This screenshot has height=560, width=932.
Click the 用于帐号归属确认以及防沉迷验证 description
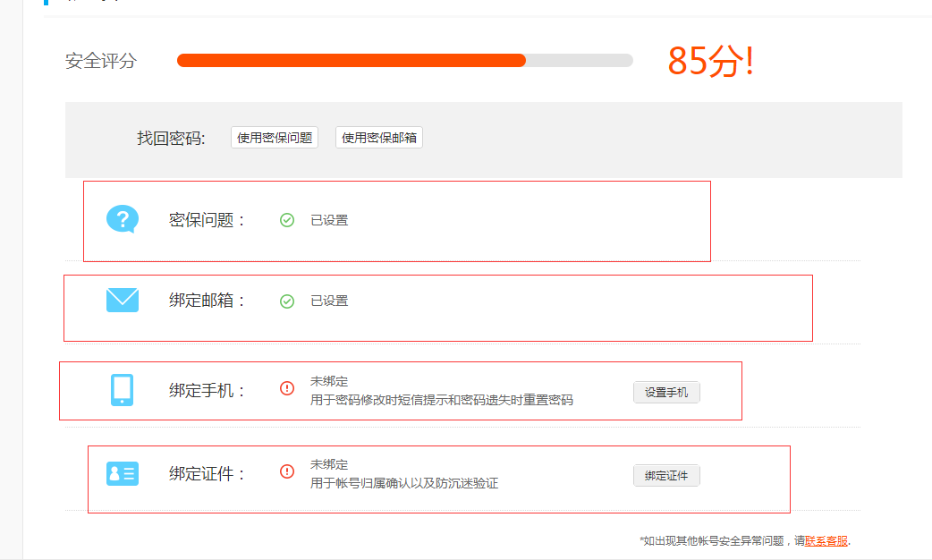pos(404,483)
